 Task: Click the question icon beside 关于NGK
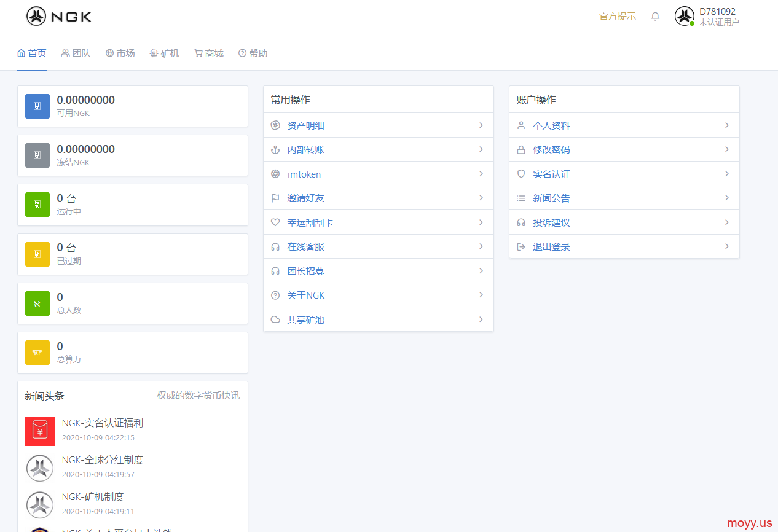pos(275,295)
